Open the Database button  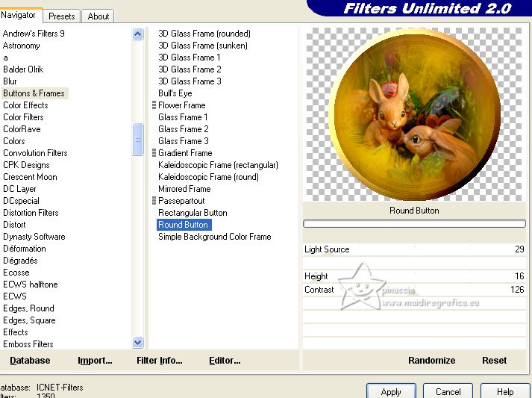click(x=30, y=361)
